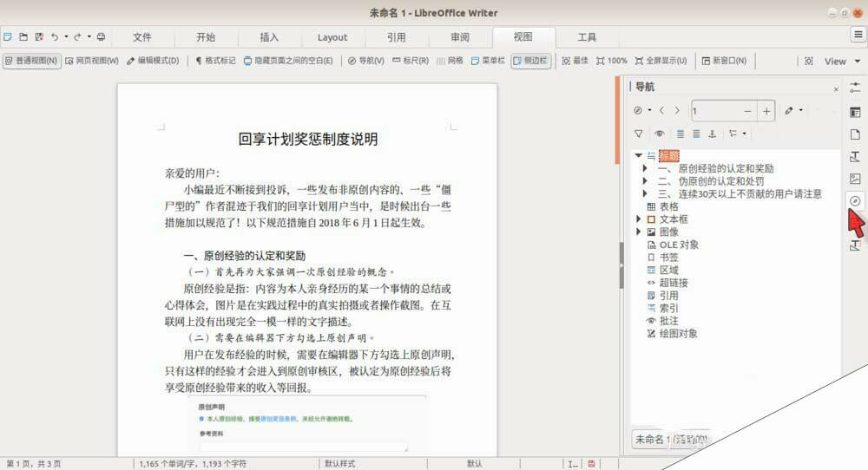Switch to the 插入 tab

click(x=269, y=37)
